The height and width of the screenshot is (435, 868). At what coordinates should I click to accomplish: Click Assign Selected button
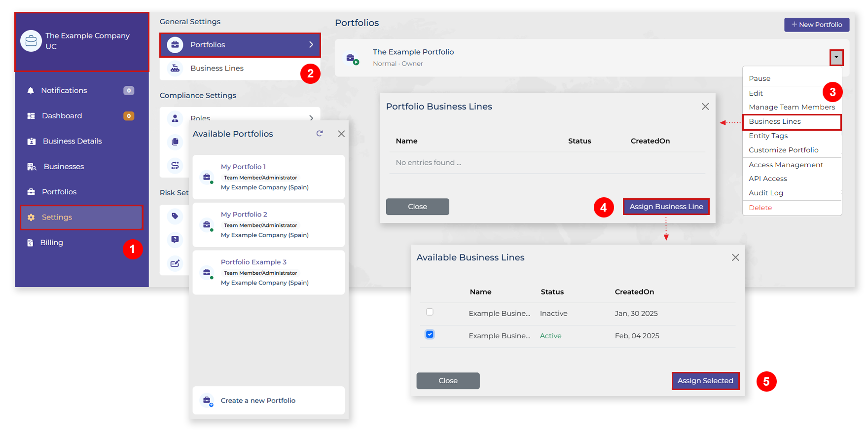point(705,381)
